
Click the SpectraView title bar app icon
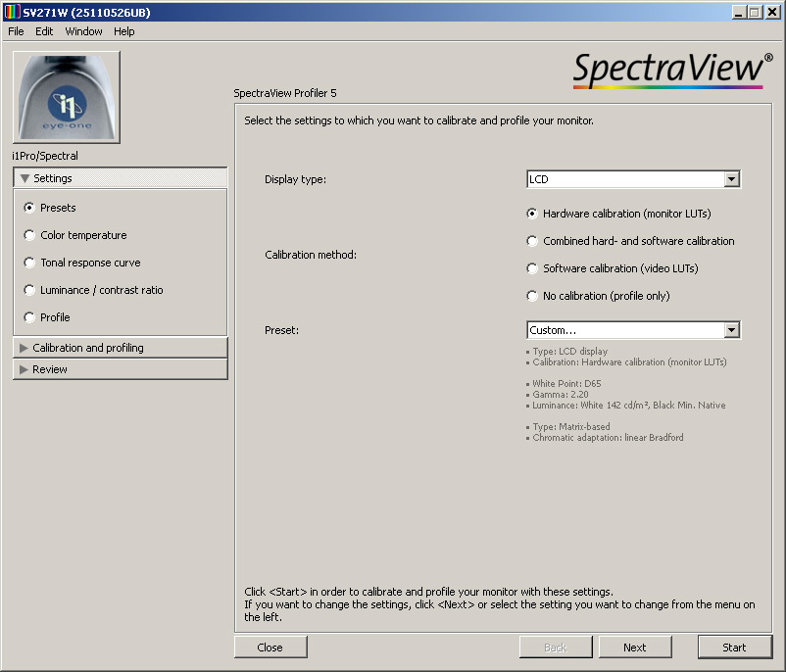coord(12,12)
